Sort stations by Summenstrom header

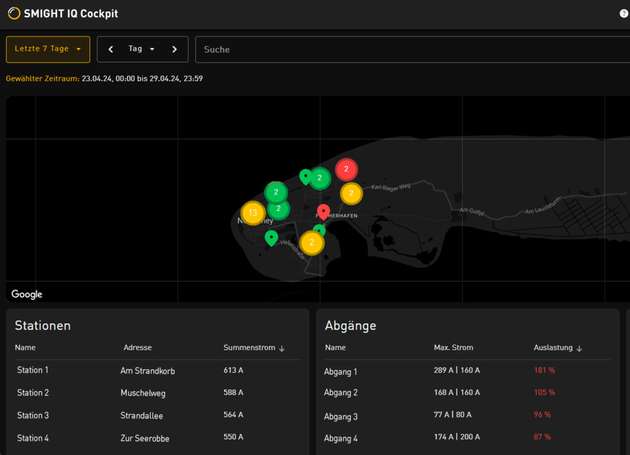pos(249,347)
